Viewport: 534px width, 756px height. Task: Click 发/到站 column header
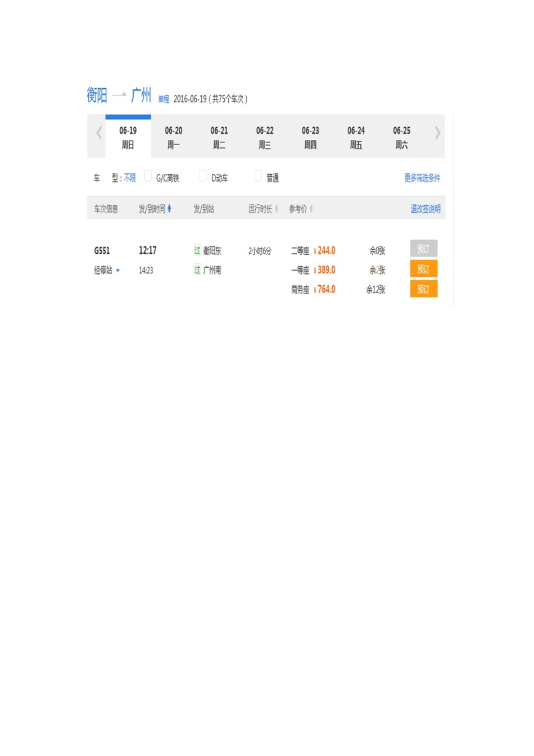tap(204, 209)
